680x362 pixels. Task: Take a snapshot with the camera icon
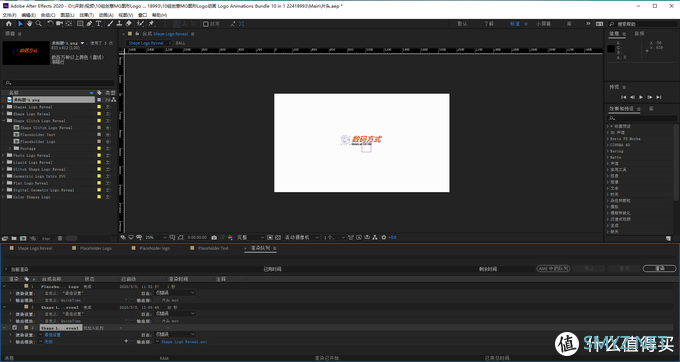214,238
